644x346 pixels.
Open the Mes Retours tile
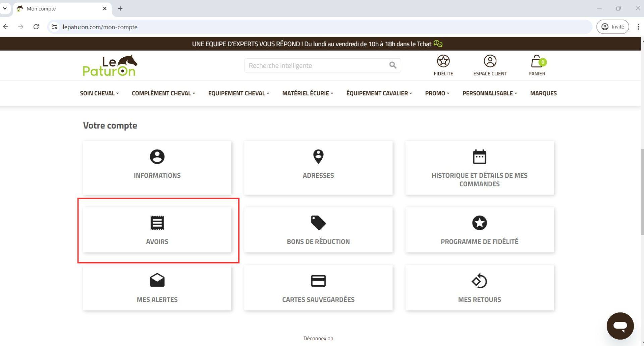479,288
